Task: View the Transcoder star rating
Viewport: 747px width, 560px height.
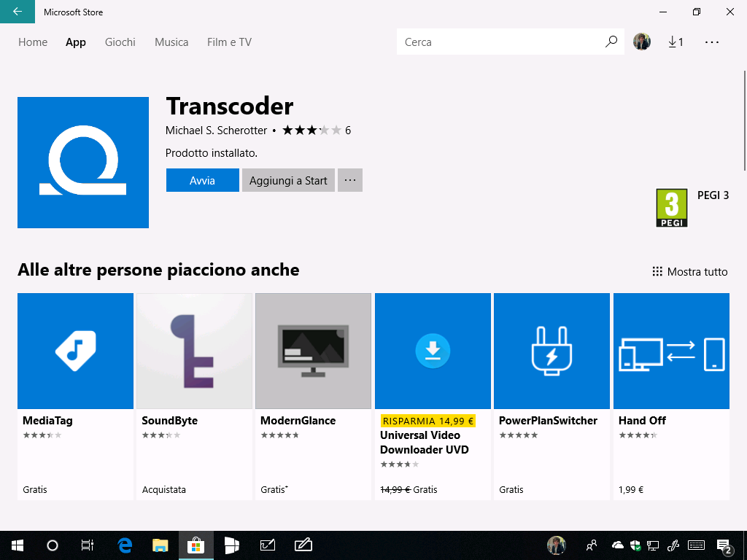Action: 311,130
